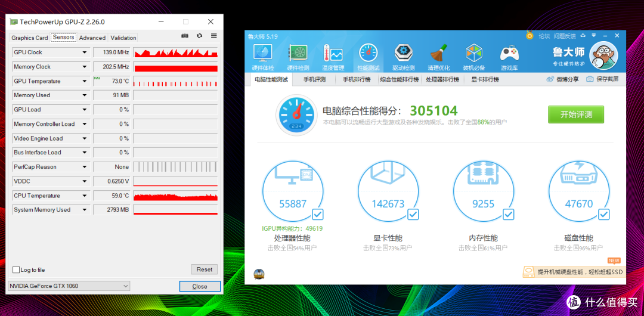The height and width of the screenshot is (316, 644).
Task: Open 手机评测 tab
Action: tap(314, 79)
